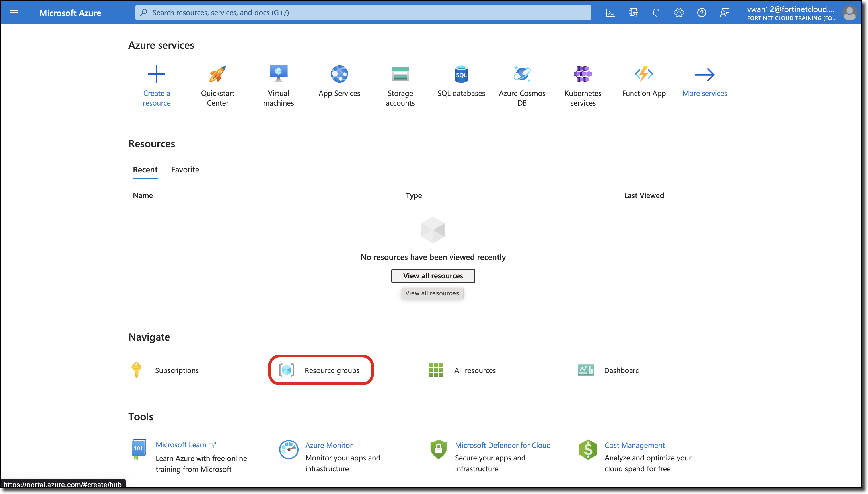The height and width of the screenshot is (494, 868).
Task: Open the Directories and subscriptions filter icon
Action: 633,13
